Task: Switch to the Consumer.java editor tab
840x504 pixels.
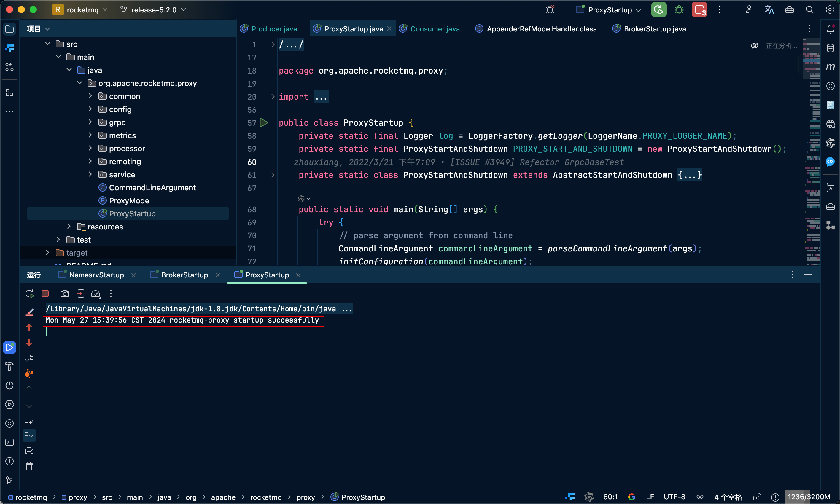Action: (430, 29)
